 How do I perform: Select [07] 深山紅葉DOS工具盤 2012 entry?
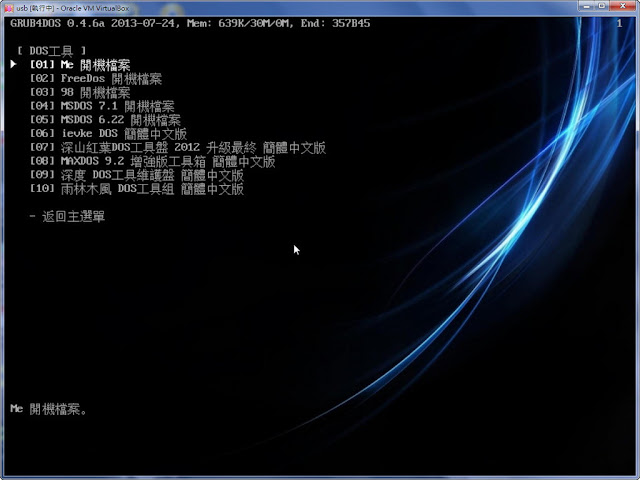click(178, 148)
